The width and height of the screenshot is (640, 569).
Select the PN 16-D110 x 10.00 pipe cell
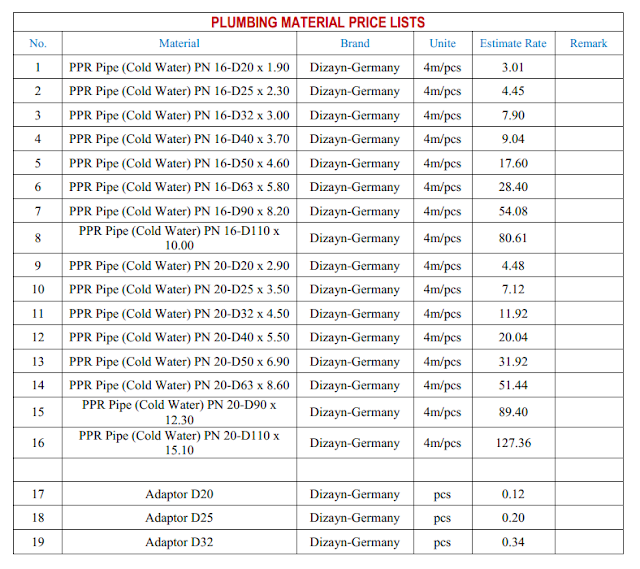point(179,238)
